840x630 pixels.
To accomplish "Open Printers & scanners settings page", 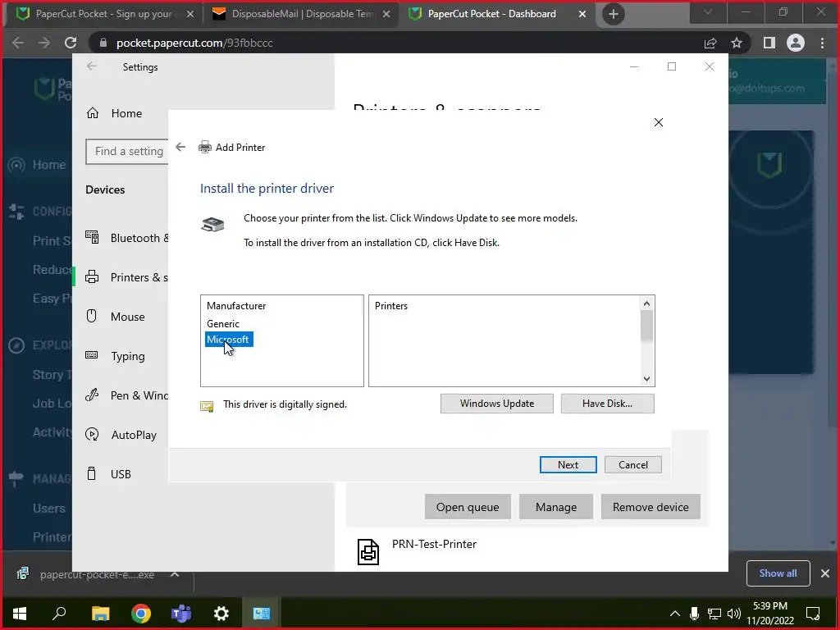I will pos(127,277).
